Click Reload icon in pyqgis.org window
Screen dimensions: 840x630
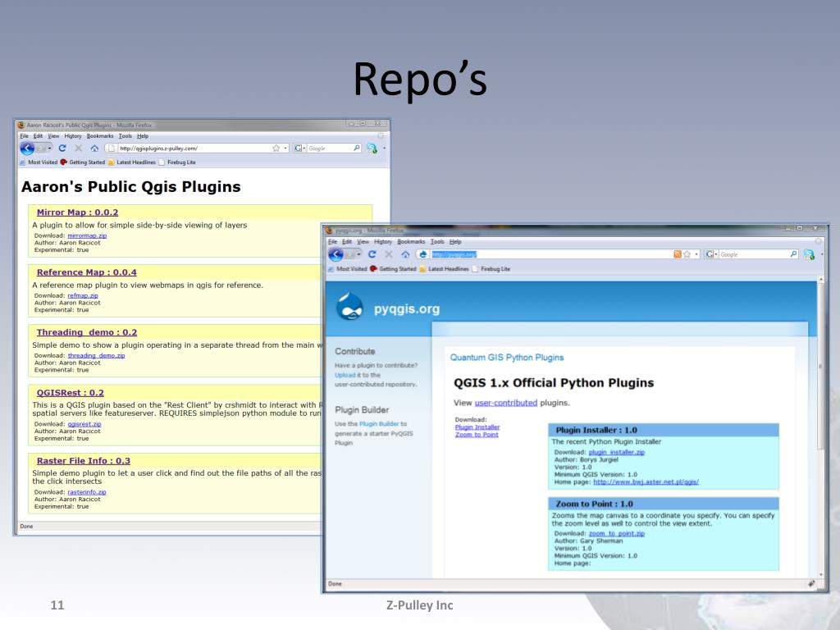point(372,254)
